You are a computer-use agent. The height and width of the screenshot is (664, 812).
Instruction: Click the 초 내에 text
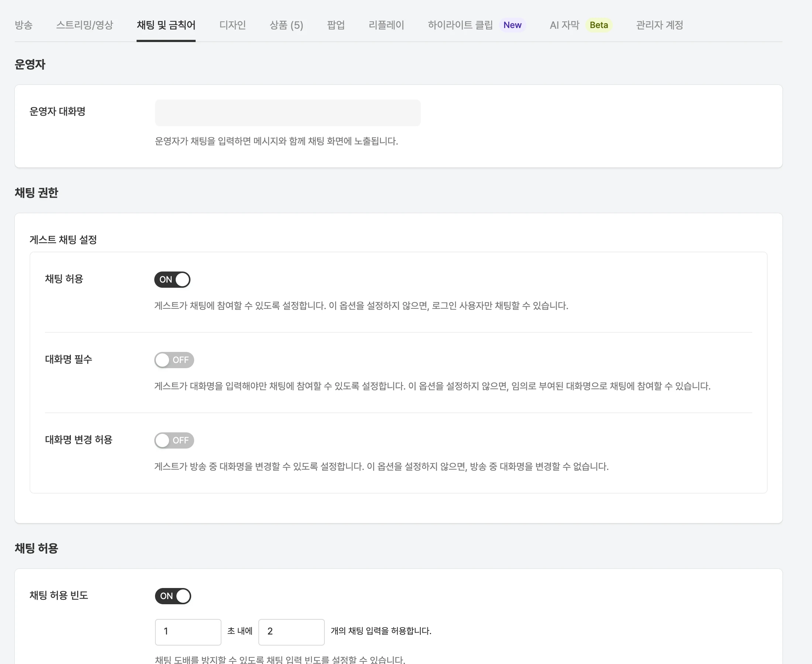[x=240, y=631]
